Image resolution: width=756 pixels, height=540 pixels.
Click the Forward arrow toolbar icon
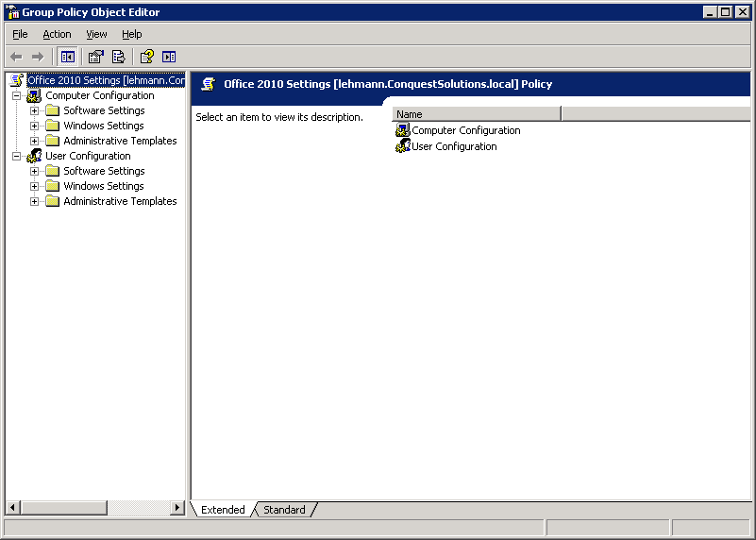[38, 57]
